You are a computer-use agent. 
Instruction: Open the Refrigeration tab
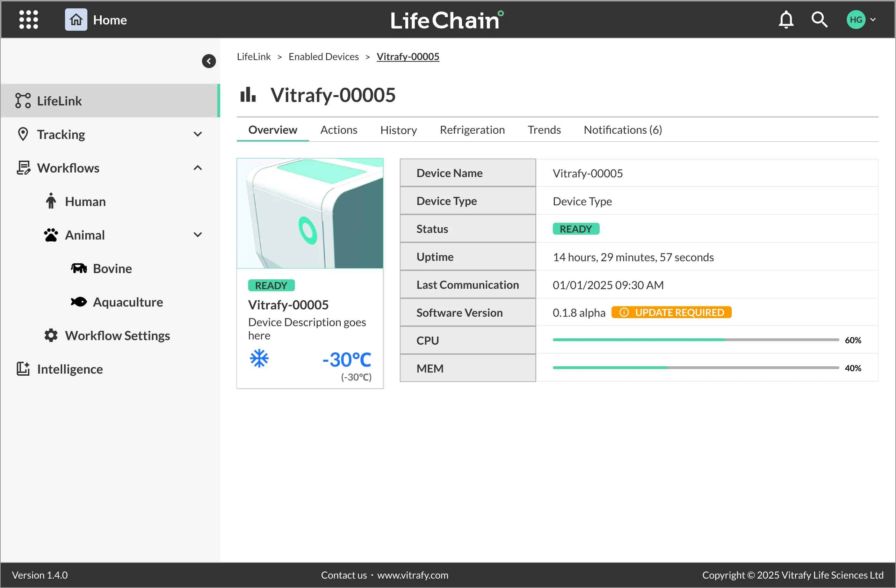pos(472,130)
